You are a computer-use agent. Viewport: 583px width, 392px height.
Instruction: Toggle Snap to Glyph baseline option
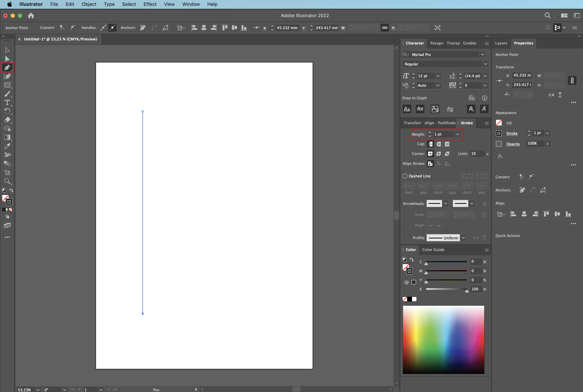[x=407, y=109]
